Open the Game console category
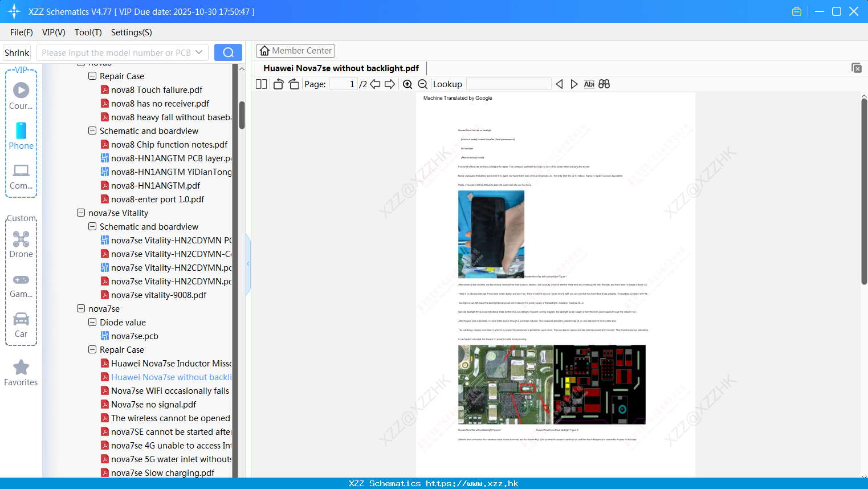The height and width of the screenshot is (489, 868). point(21,286)
